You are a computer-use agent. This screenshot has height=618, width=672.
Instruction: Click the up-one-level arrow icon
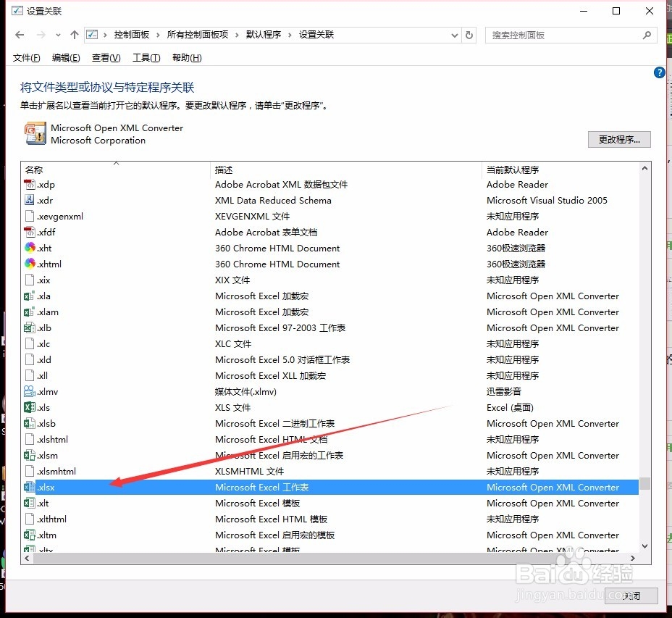(x=74, y=34)
